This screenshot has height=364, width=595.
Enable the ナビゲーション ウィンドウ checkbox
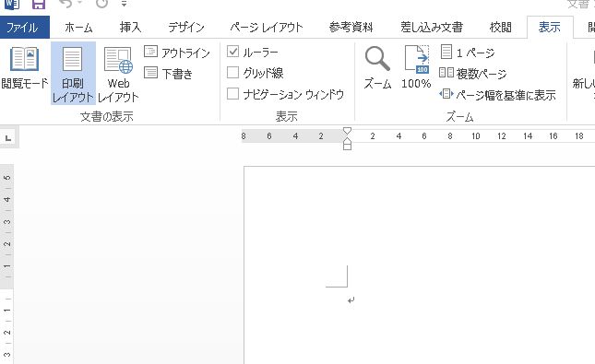[x=232, y=94]
